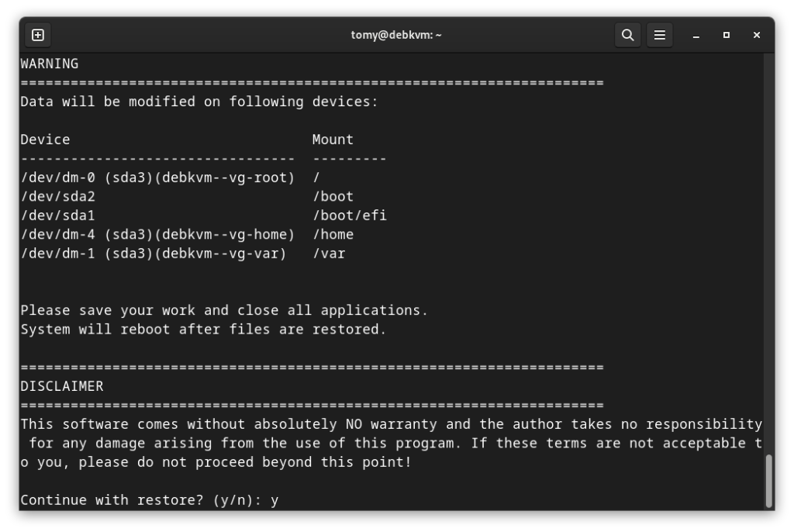Maximize the terminal window
This screenshot has width=794, height=532.
click(727, 35)
